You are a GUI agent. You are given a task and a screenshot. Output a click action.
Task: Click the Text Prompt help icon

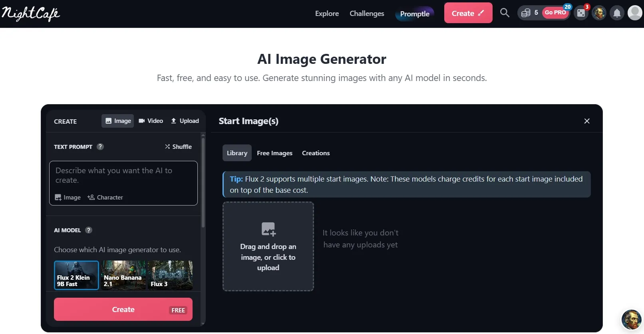(100, 146)
